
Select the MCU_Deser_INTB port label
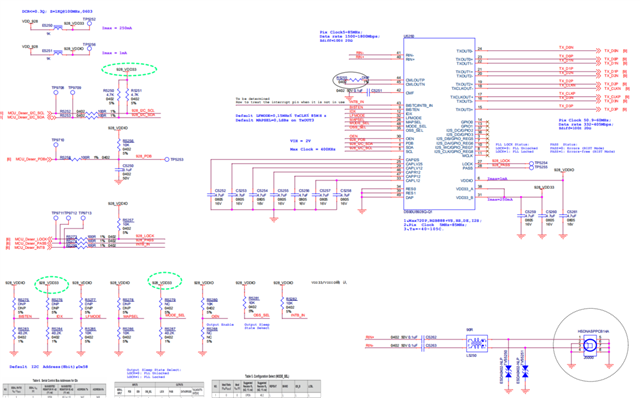point(30,247)
